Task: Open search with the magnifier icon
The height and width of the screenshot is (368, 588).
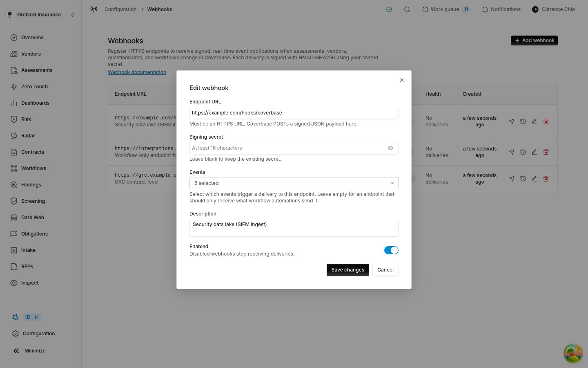Action: (407, 9)
